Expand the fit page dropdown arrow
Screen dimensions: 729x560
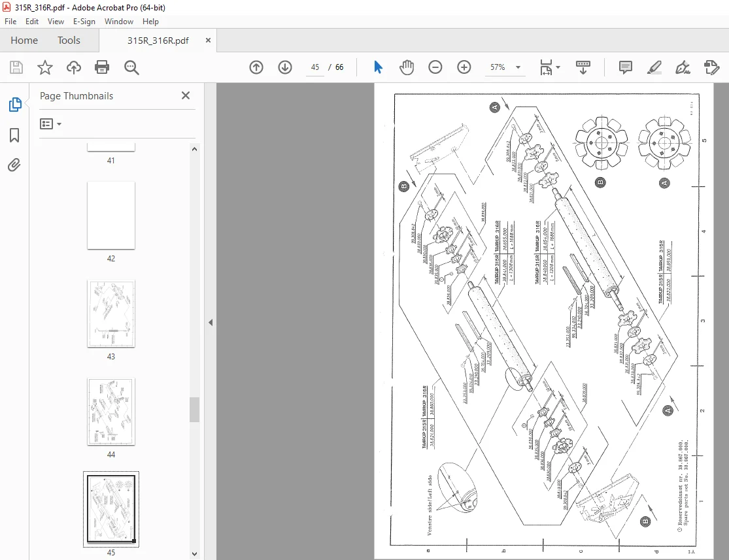[558, 67]
